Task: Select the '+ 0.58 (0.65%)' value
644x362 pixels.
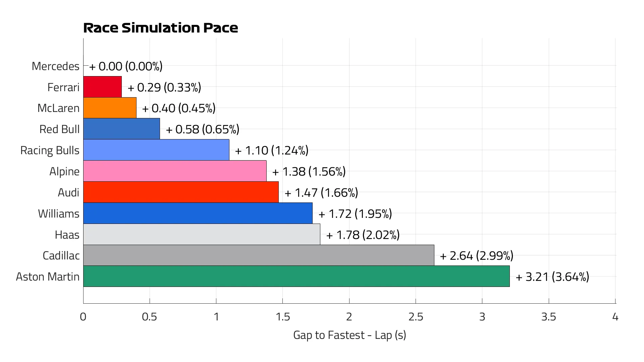Action: click(203, 129)
